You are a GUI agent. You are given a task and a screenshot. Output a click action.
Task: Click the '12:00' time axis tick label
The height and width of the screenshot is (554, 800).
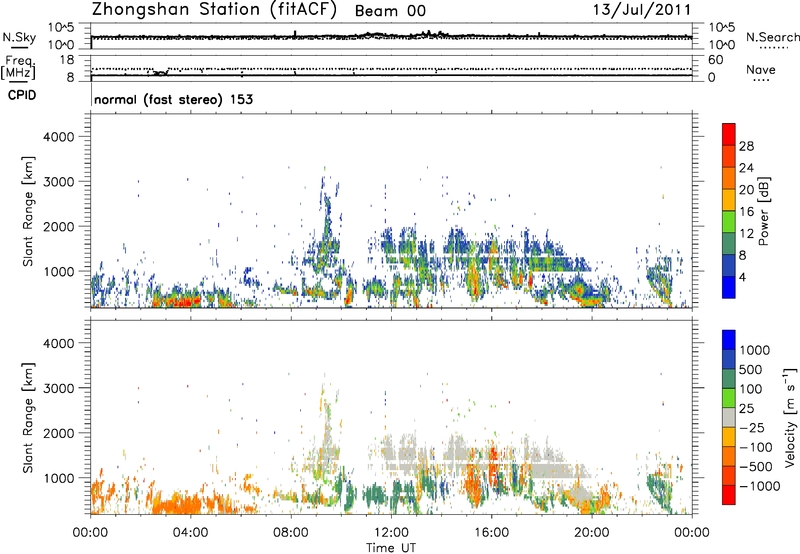point(391,533)
